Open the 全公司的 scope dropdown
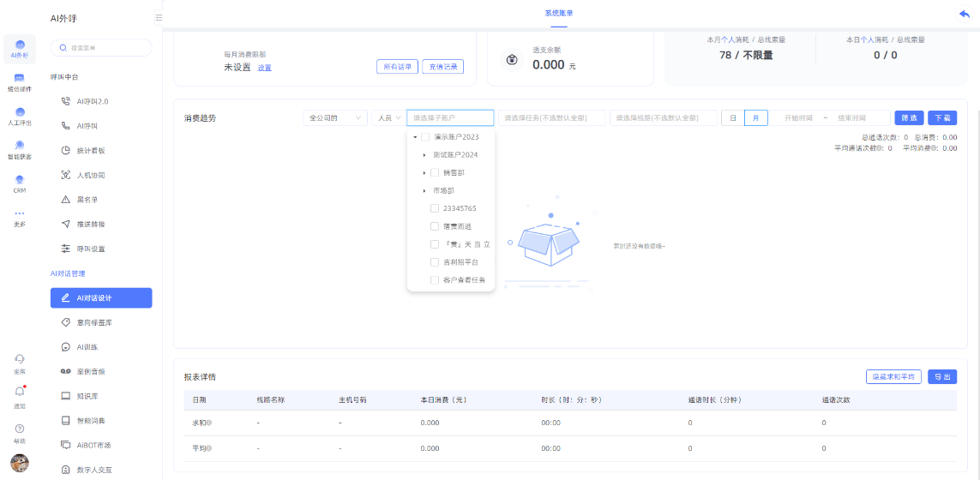 [x=334, y=118]
